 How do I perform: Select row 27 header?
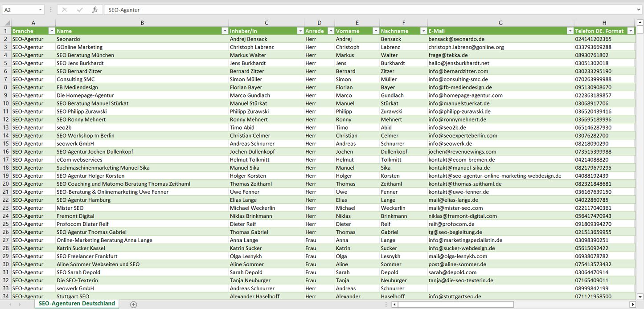click(x=5, y=240)
